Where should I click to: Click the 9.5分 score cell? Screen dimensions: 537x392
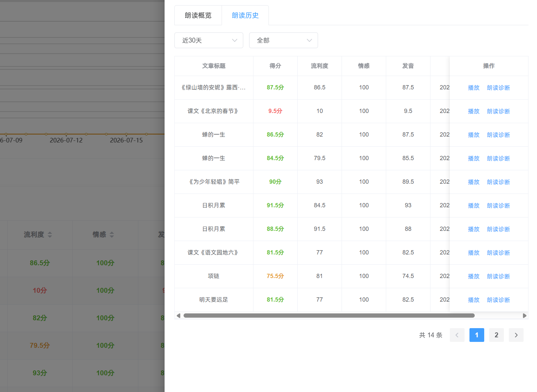[275, 111]
